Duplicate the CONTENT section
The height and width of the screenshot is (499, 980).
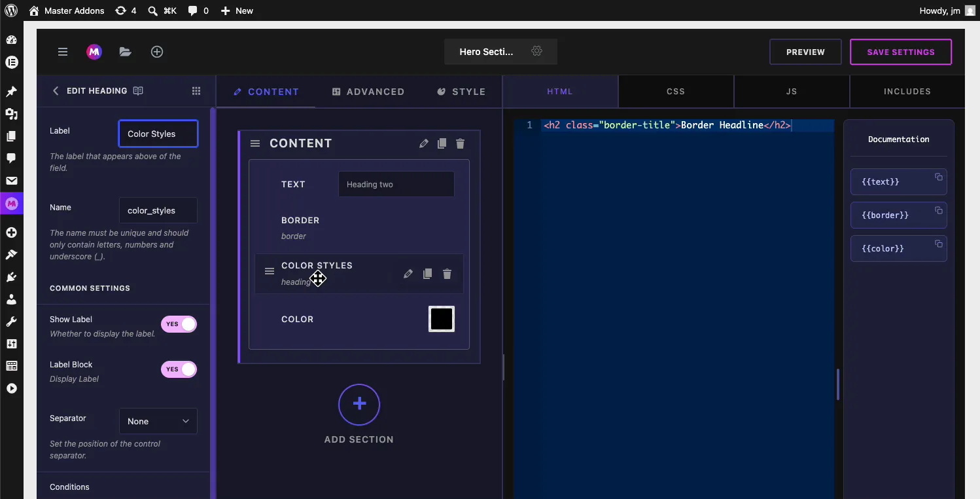(442, 143)
